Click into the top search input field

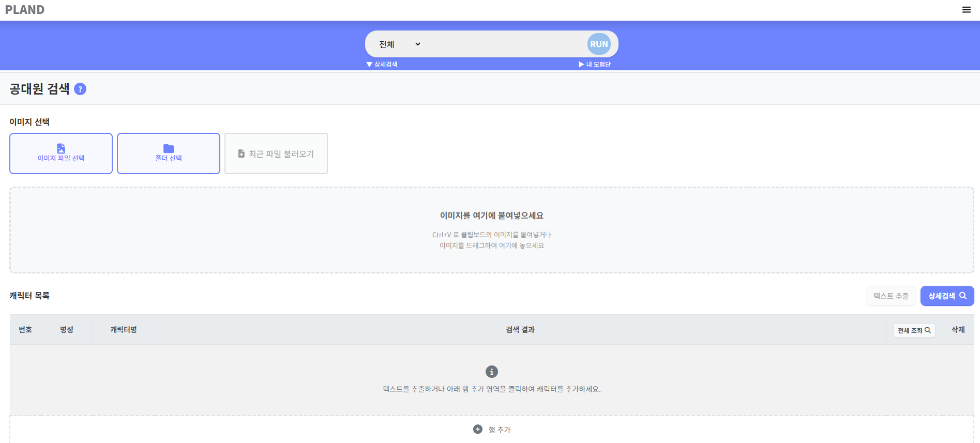coord(504,44)
